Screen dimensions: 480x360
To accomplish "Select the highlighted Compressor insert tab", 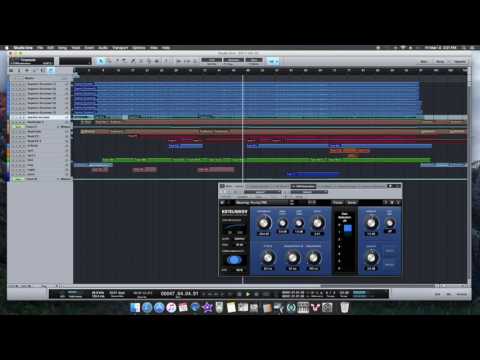I will pos(304,186).
